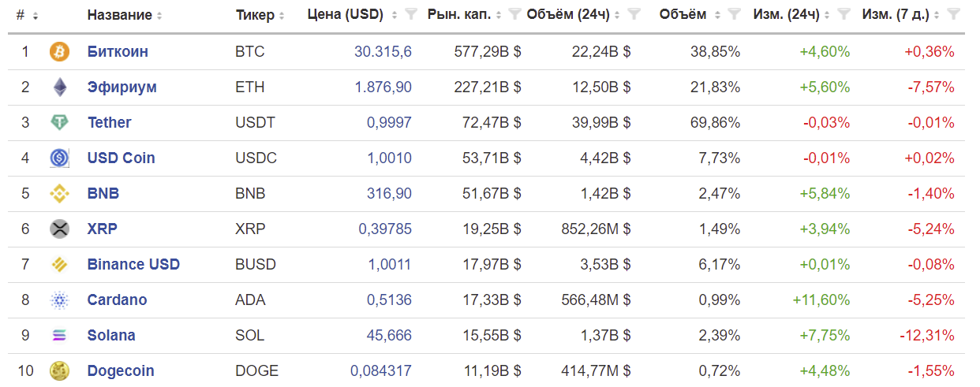Open the Биткоин coin page link

[x=118, y=52]
